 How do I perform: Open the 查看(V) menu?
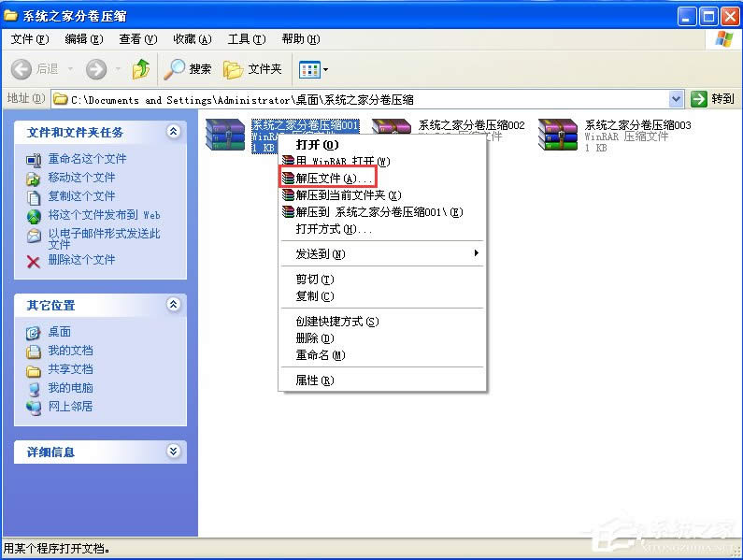(x=138, y=39)
